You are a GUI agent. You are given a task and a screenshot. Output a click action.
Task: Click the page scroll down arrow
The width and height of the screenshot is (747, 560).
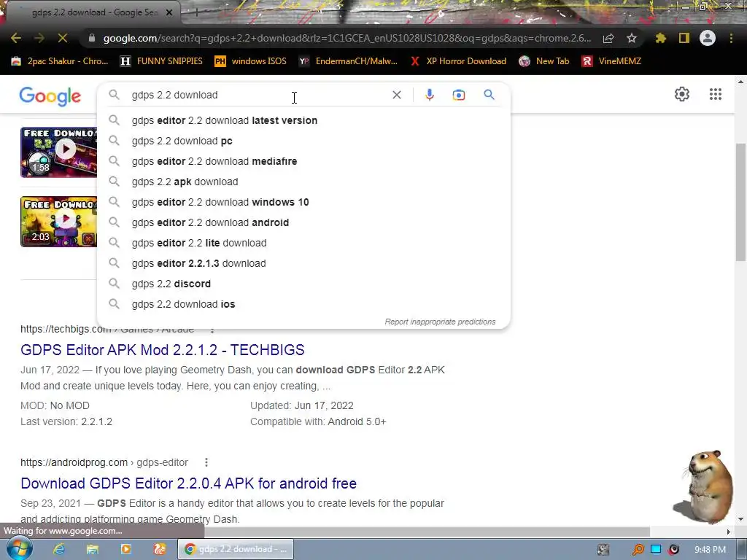(740, 518)
